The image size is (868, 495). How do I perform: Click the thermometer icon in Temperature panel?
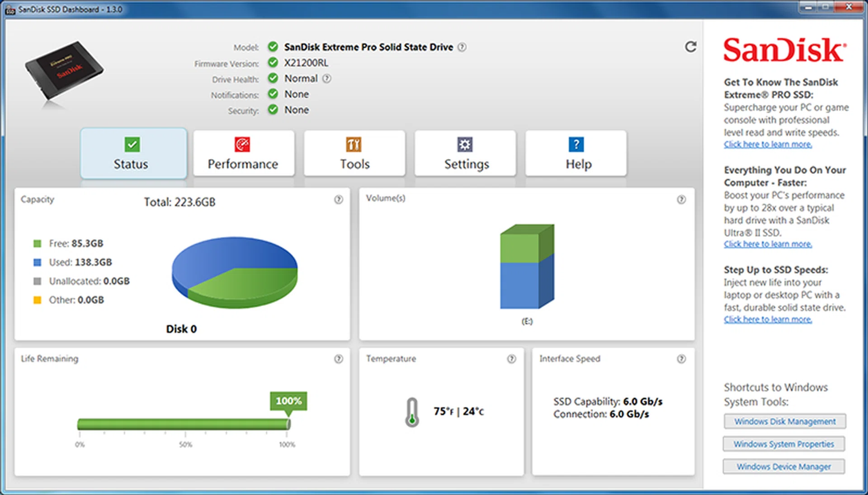click(412, 412)
